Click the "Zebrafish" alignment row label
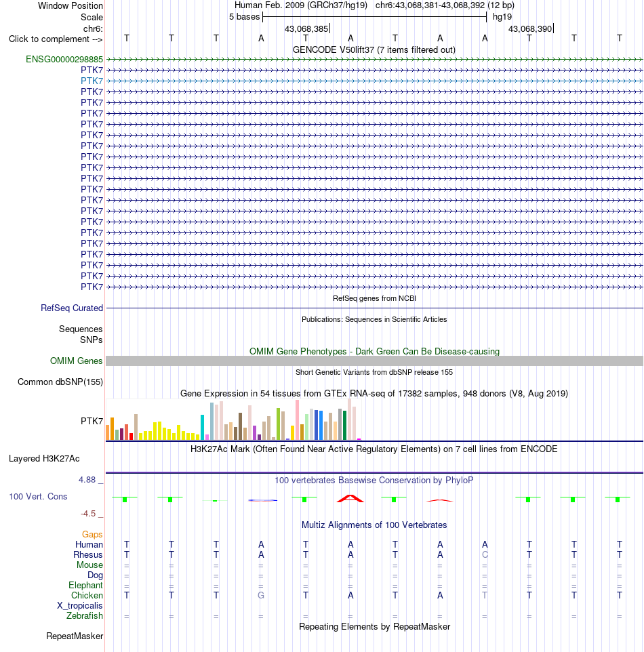The height and width of the screenshot is (652, 644). click(85, 616)
